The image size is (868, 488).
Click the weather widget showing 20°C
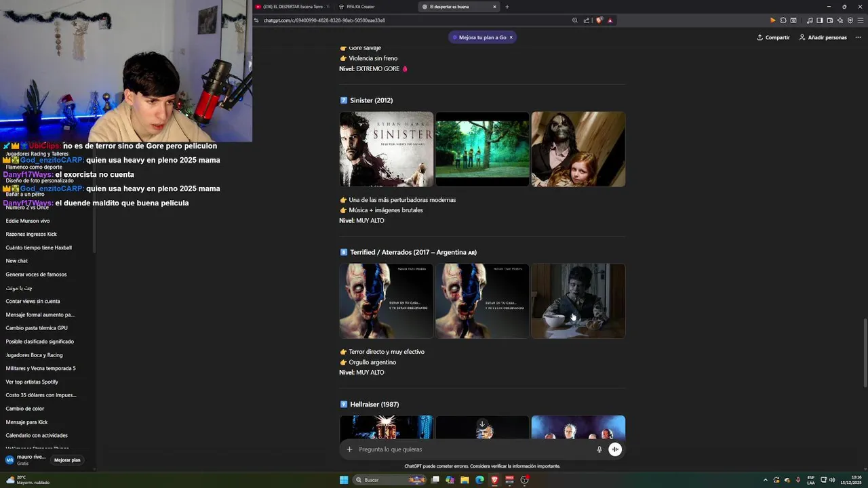click(27, 480)
